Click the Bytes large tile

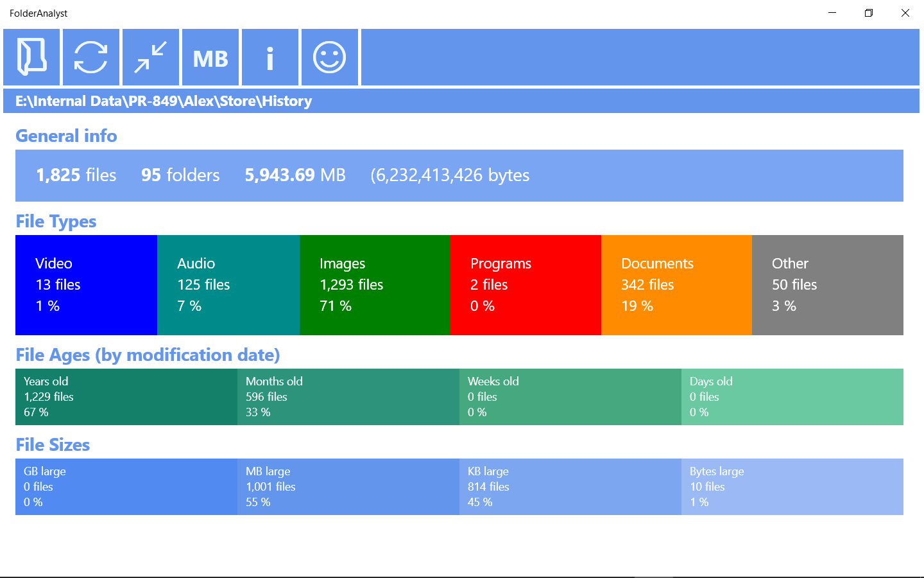pos(792,487)
